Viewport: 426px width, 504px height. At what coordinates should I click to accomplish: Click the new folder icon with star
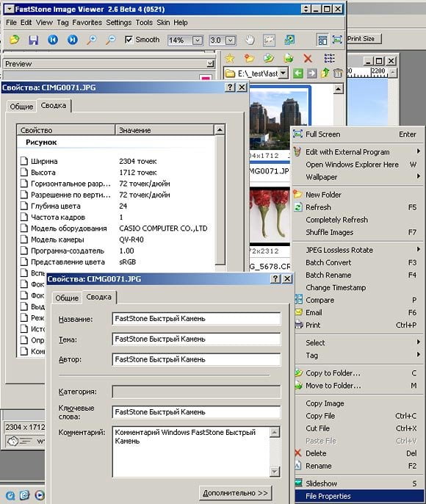[249, 58]
